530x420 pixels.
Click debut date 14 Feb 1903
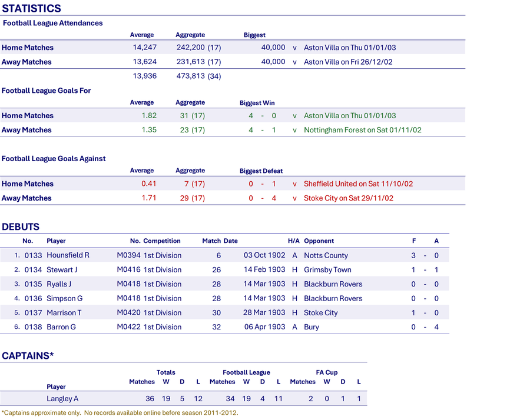[264, 270]
